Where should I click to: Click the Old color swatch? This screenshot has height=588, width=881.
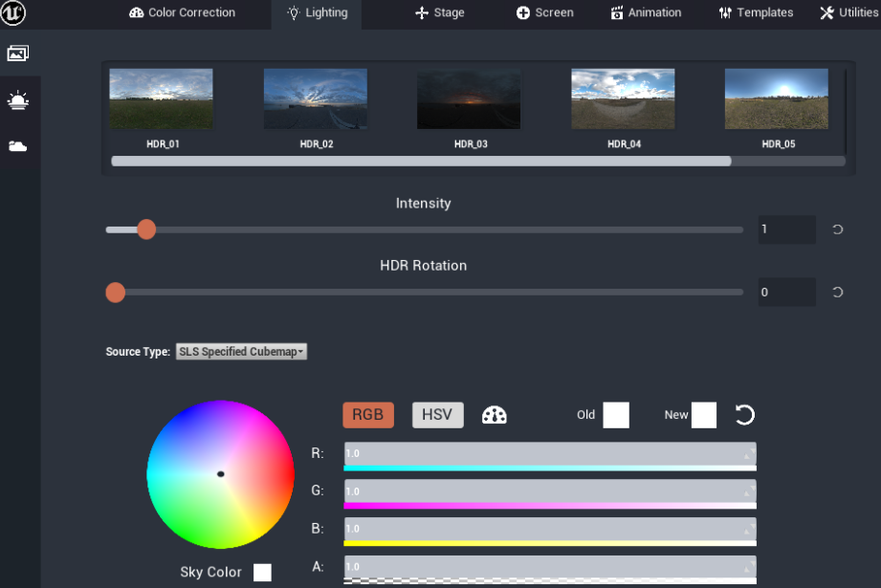click(616, 415)
